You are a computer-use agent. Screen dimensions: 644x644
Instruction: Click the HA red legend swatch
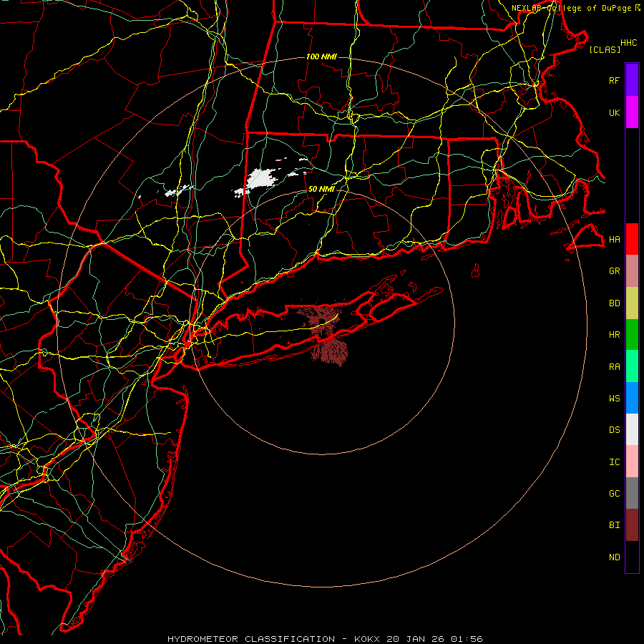(632, 239)
